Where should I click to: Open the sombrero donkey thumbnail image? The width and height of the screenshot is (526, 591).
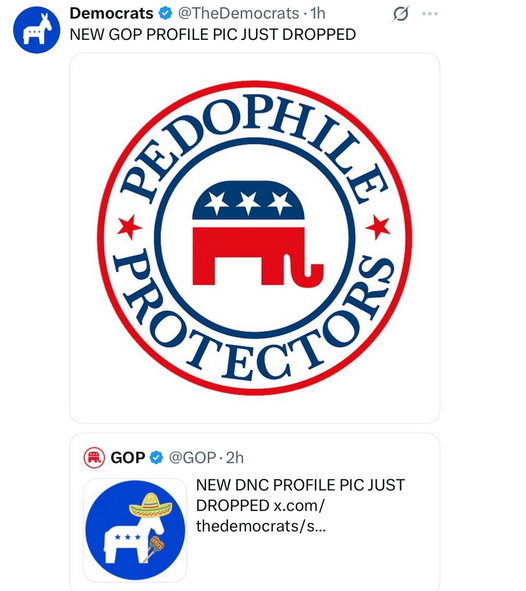pyautogui.click(x=135, y=530)
